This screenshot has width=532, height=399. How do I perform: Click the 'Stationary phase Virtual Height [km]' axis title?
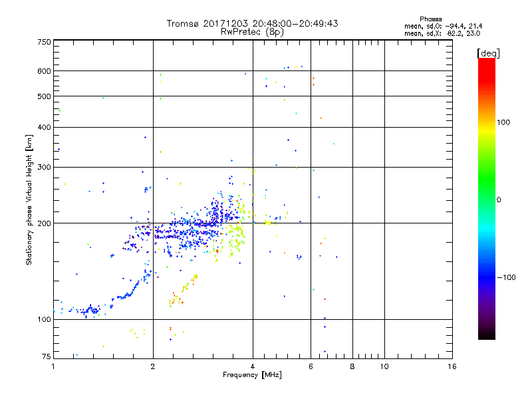click(29, 199)
